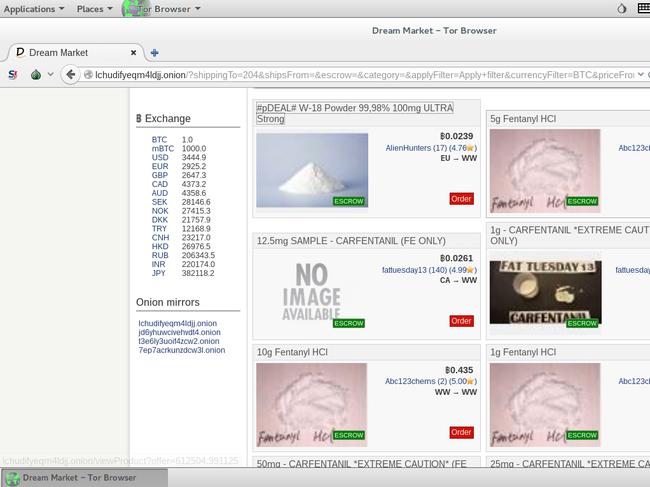650x487 pixels.
Task: Click the mBTC currency link
Action: [x=162, y=148]
